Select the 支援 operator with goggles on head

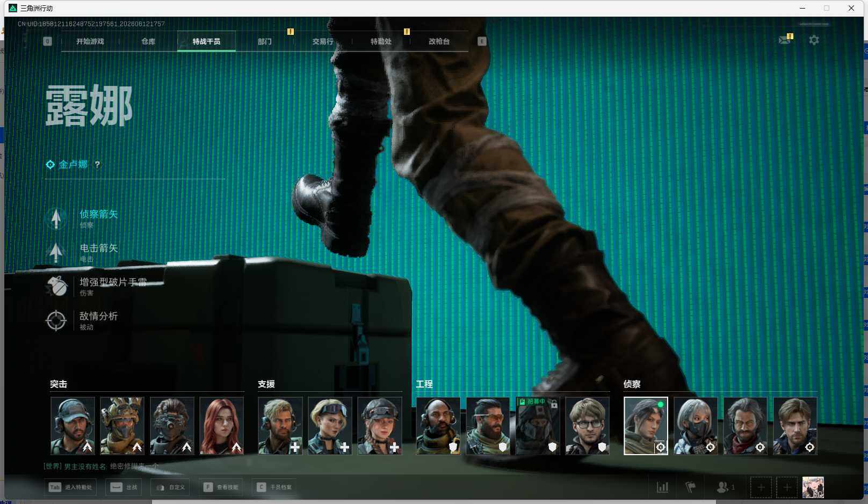coord(330,426)
